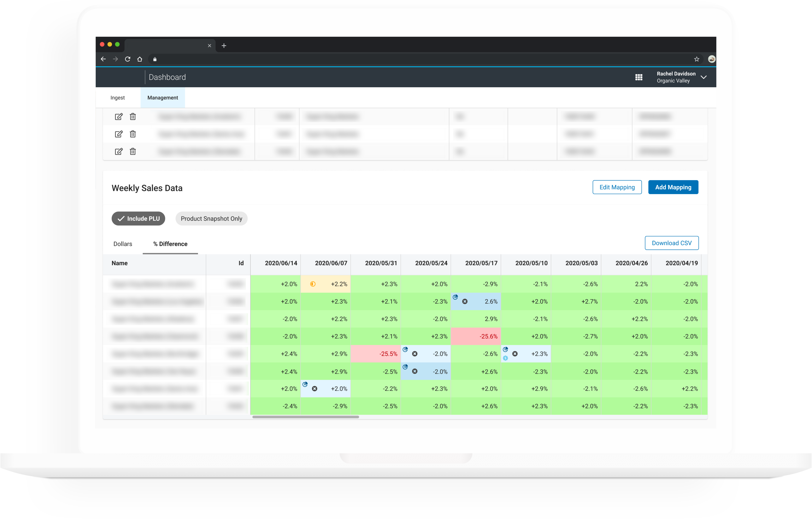Image resolution: width=812 pixels, height=519 pixels.
Task: Click the edit icon in the second mapping row
Action: (x=119, y=134)
